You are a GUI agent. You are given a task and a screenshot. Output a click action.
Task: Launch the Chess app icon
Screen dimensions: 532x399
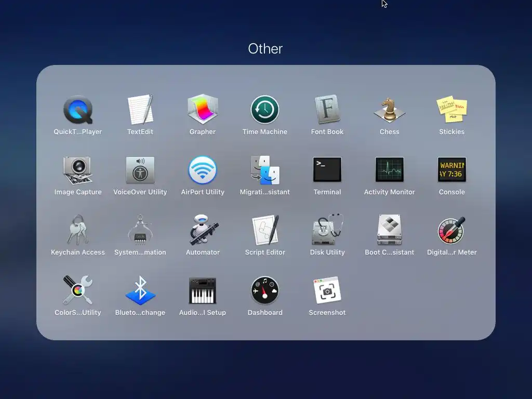point(390,110)
